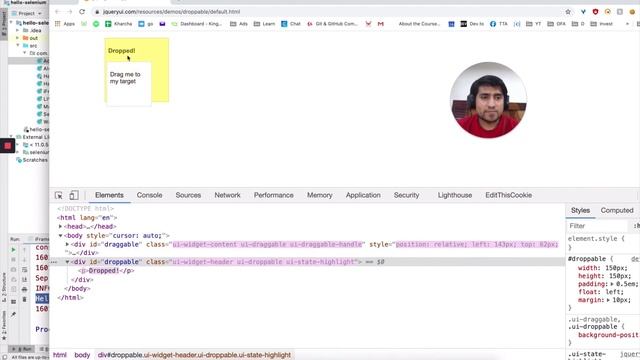Screen dimensions: 640x360
Task: Open the Computed pane tab
Action: (x=617, y=210)
